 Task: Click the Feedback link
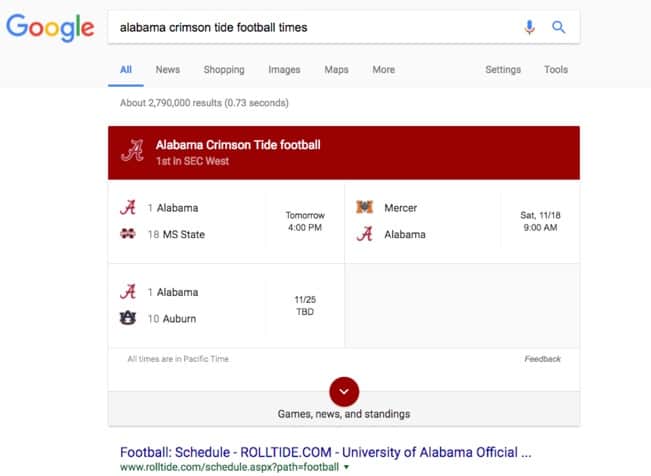[542, 359]
